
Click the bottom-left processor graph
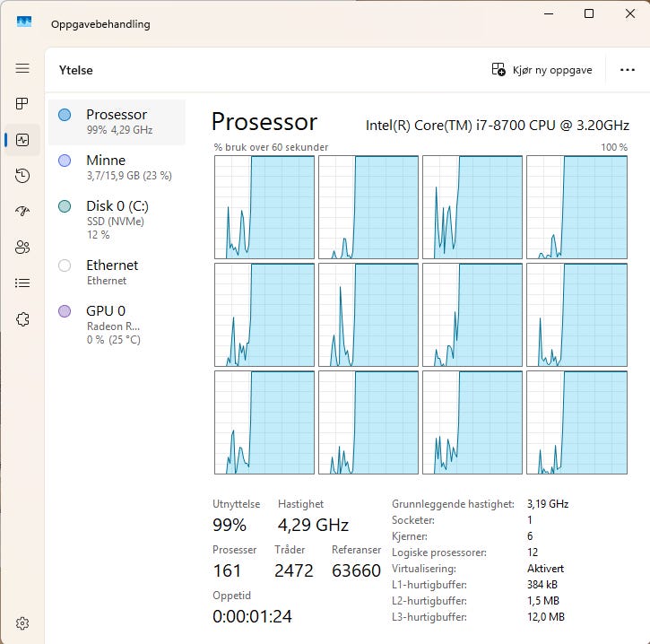(x=264, y=422)
